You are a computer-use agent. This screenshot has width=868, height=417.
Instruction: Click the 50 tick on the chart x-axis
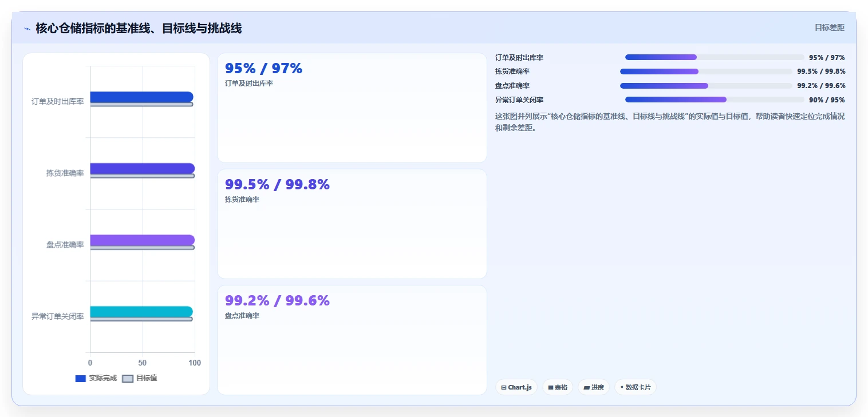click(x=143, y=363)
